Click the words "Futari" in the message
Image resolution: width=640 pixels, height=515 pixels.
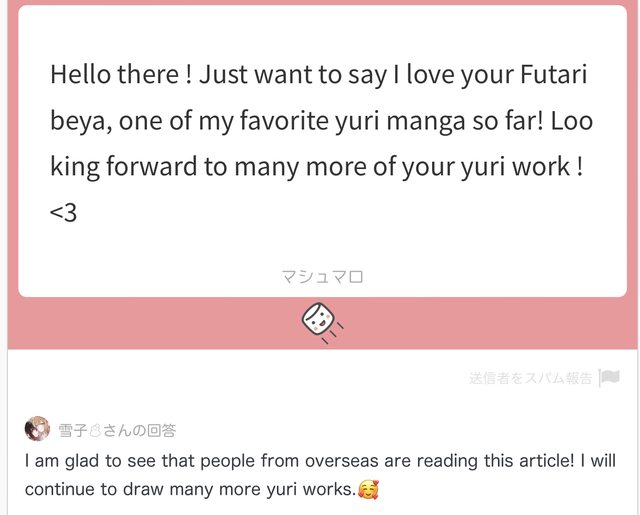click(x=553, y=75)
